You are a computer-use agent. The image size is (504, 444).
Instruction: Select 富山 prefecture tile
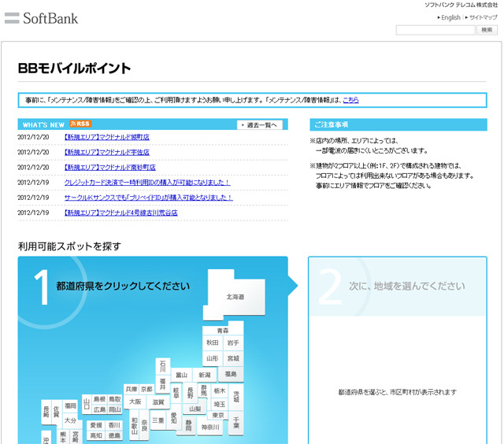point(181,375)
